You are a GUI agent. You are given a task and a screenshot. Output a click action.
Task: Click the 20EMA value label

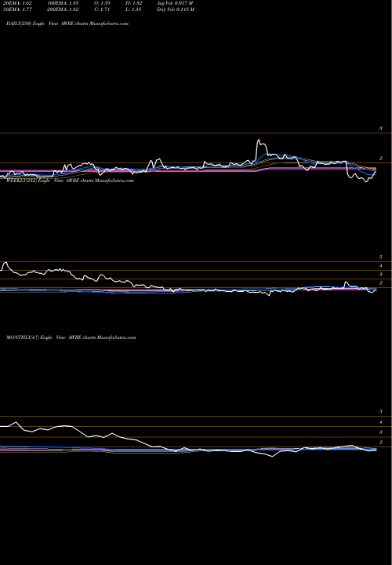coord(17,3)
